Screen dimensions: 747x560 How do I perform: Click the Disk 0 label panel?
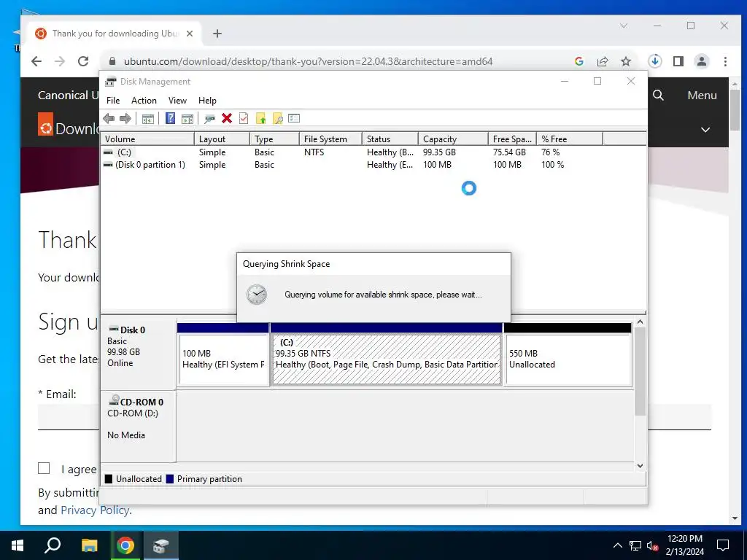[x=138, y=354]
